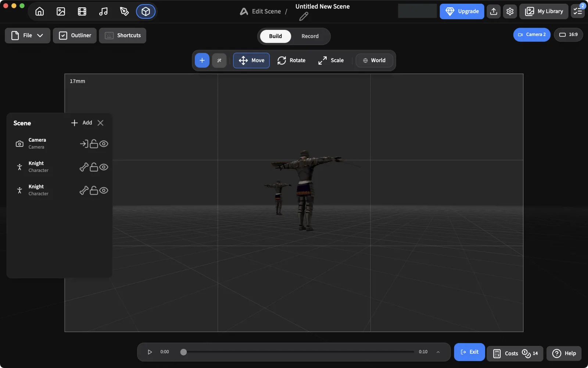Viewport: 588px width, 368px height.
Task: Click bone rig icon on first Knight
Action: tap(84, 167)
